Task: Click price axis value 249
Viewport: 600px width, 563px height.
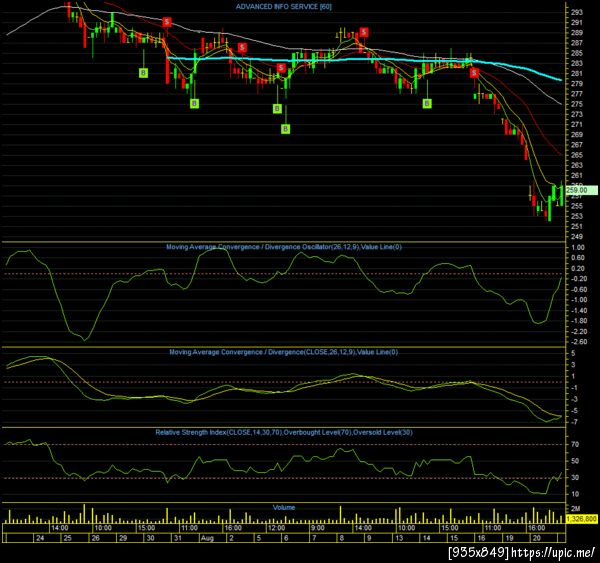Action: tap(577, 237)
